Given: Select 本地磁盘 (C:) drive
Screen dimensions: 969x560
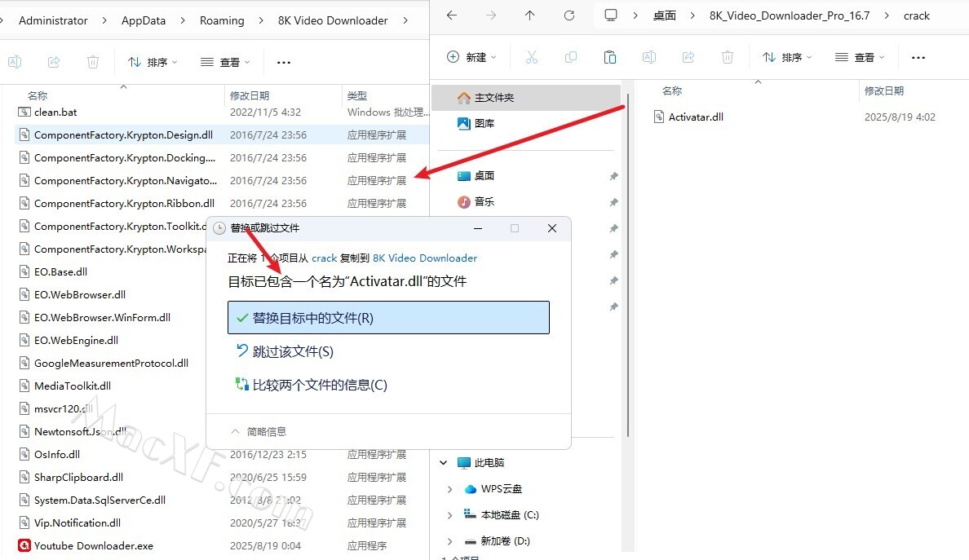Looking at the screenshot, I should 509,515.
